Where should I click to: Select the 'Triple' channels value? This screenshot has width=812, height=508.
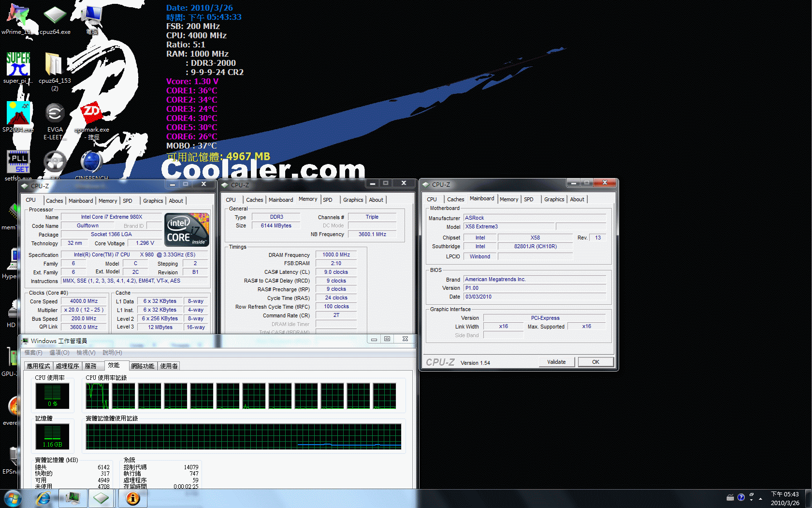[372, 217]
